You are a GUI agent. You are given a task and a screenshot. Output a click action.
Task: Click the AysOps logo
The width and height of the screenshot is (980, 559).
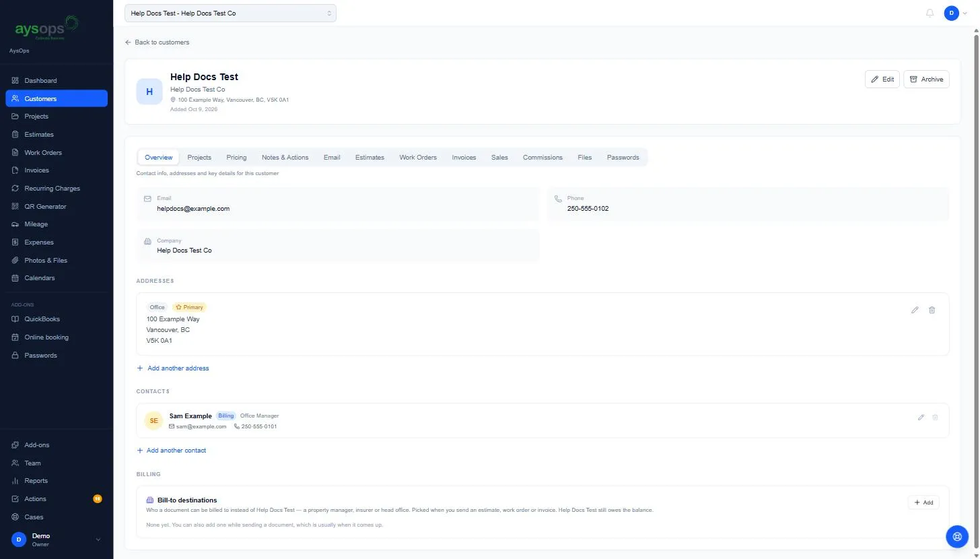coord(47,28)
